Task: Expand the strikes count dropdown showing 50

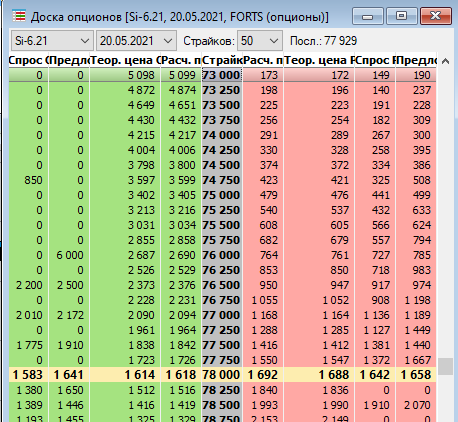Action: [260, 41]
